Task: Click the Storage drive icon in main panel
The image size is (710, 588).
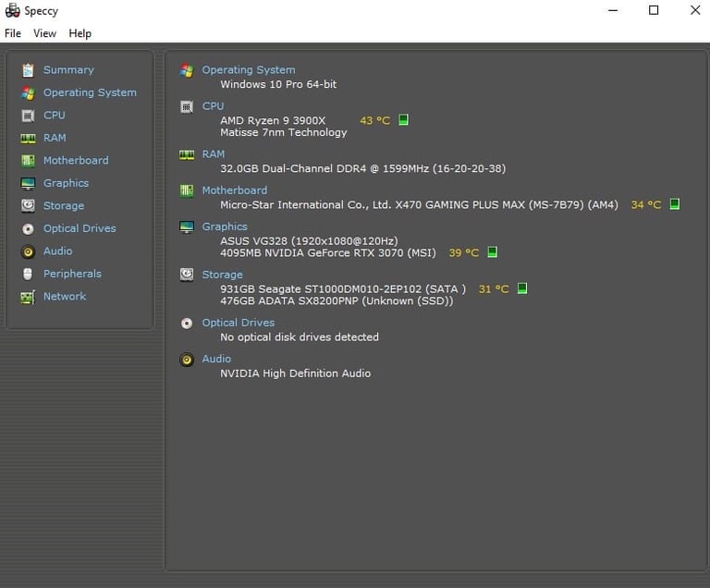Action: [x=187, y=275]
